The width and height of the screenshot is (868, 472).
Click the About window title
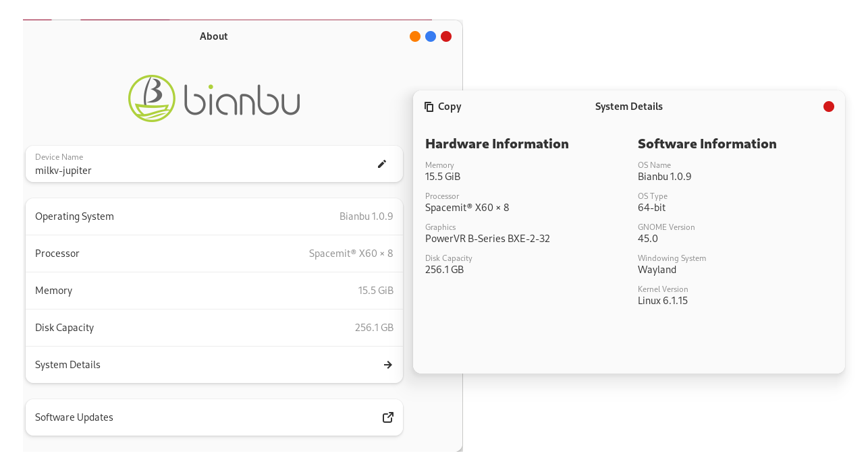(214, 36)
